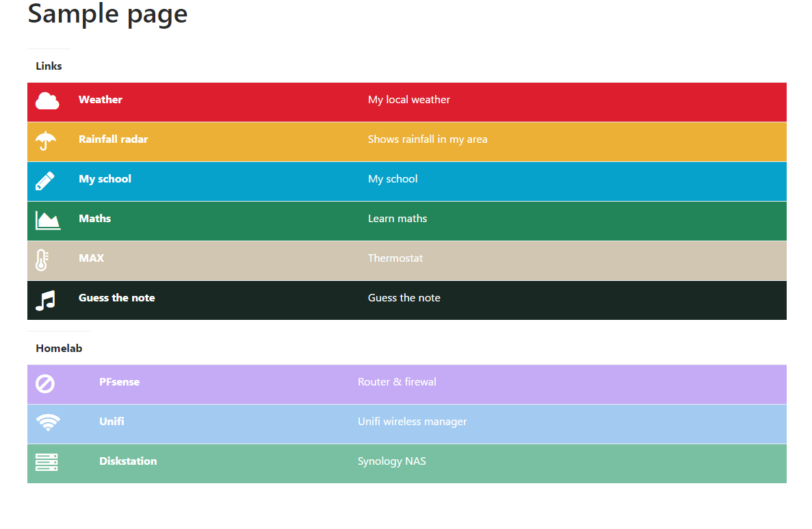Screen dimensions: 812x529
Task: Click the 'Unifi wireless manager' description
Action: coord(412,422)
